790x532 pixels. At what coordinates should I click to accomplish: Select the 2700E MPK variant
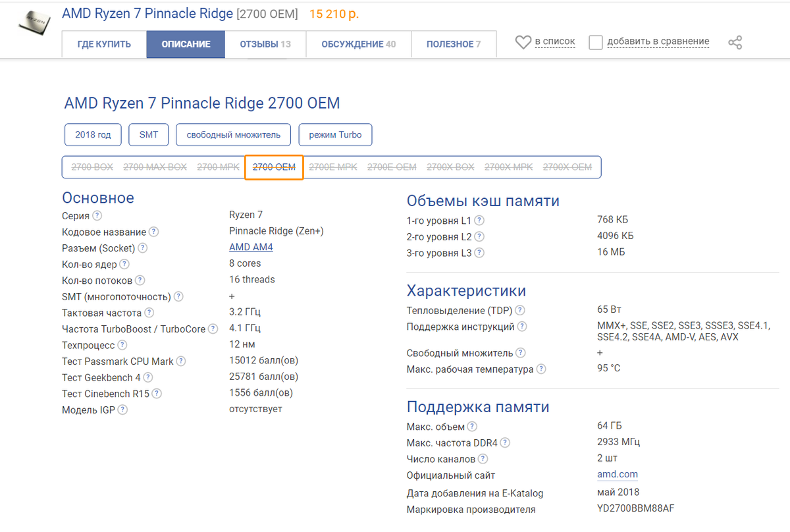tap(333, 167)
